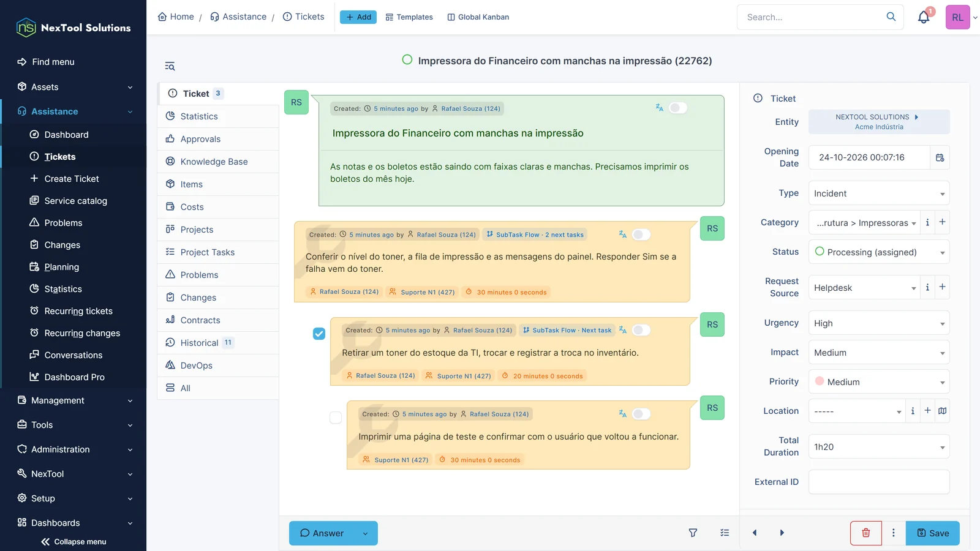Click the task list icon beside filter
Screen dimensions: 980x551
pos(725,533)
